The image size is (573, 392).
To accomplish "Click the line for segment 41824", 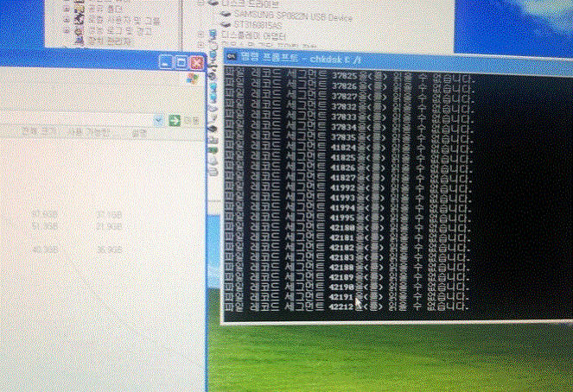I will [x=347, y=148].
